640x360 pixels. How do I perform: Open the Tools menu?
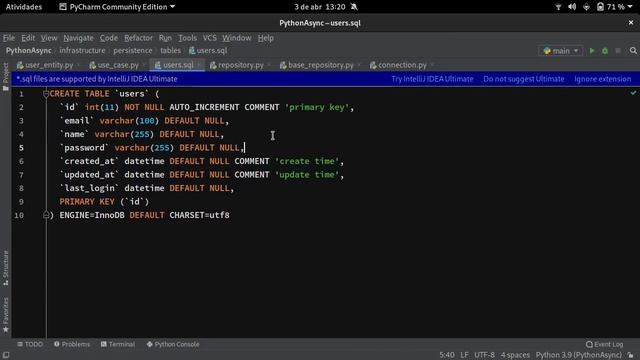[187, 38]
